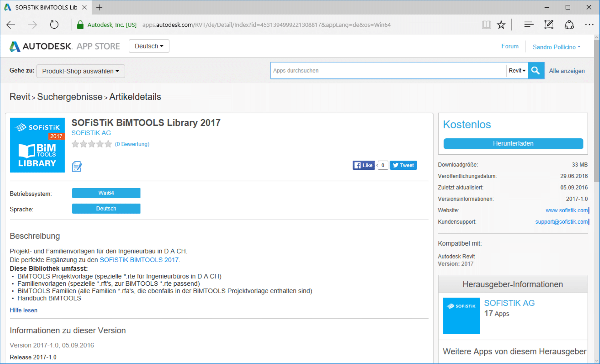Go to Suchergebnisse breadcrumb

70,97
